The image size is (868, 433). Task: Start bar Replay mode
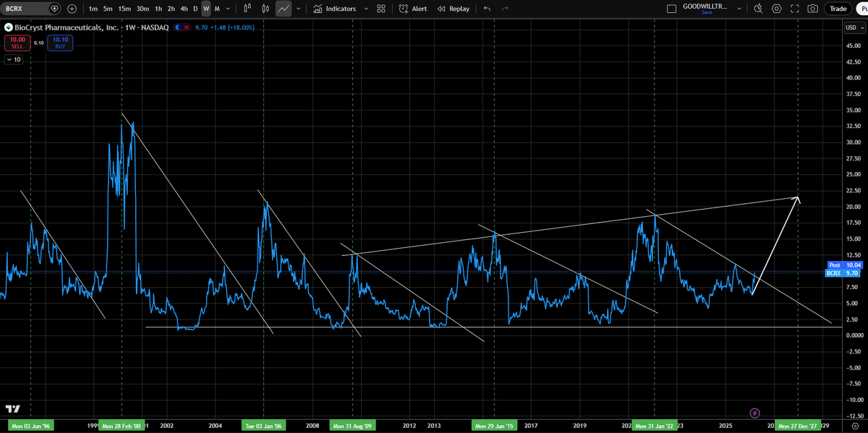tap(453, 9)
